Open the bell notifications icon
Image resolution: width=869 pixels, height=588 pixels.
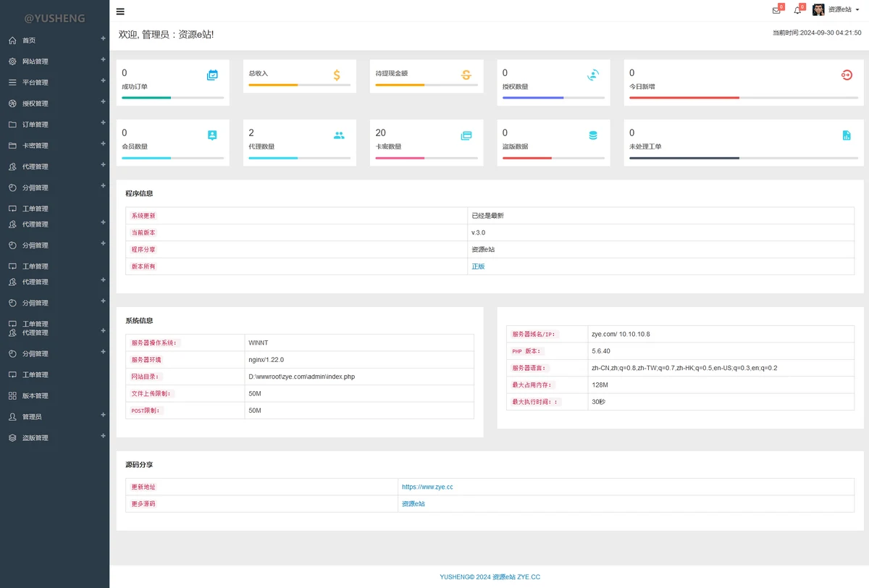797,10
